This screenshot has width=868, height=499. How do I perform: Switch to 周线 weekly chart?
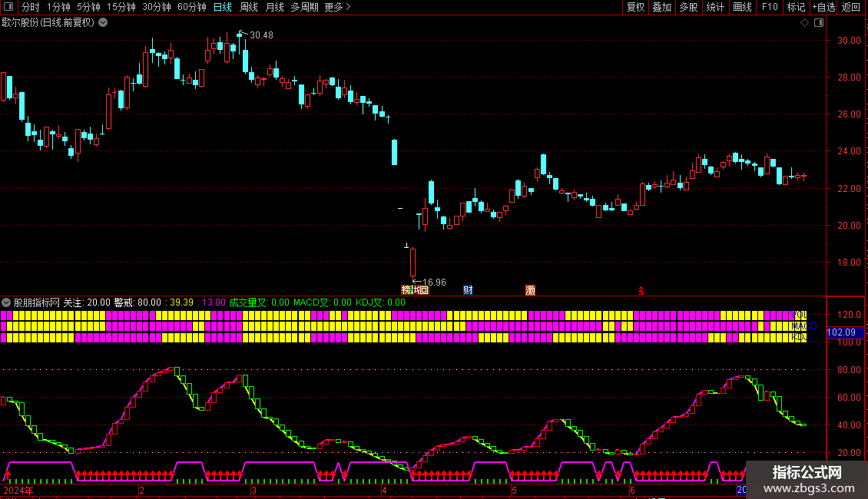249,7
